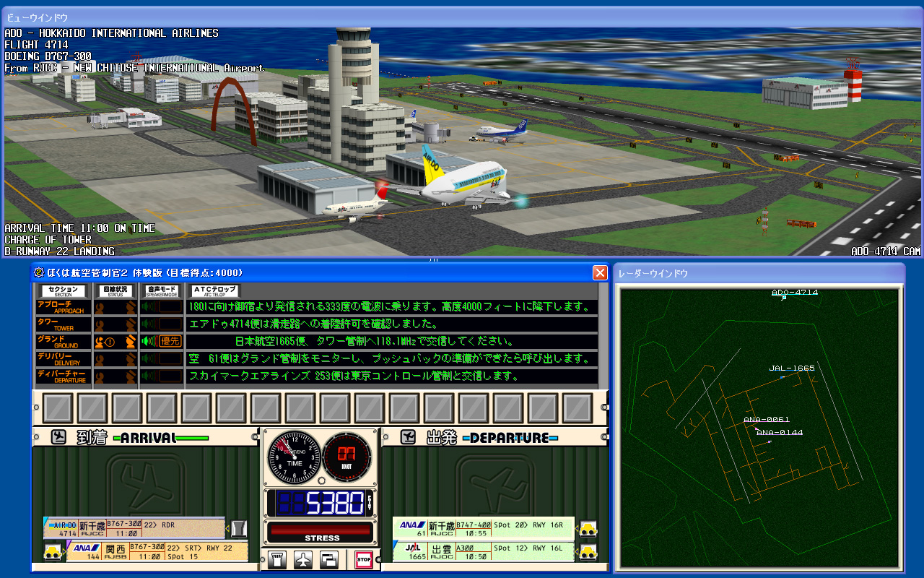
Task: Toggle the Delivery row voice mode box
Action: click(x=170, y=359)
